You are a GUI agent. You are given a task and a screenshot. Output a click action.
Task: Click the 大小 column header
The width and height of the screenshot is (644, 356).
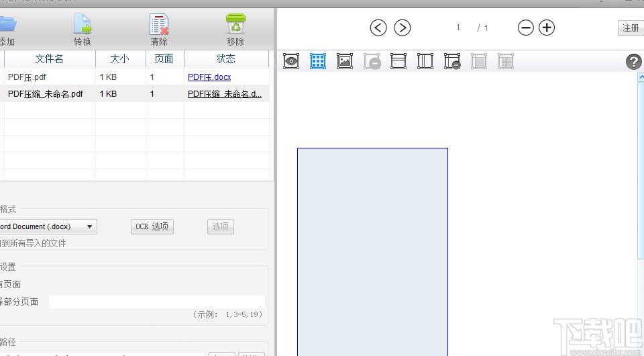(x=120, y=59)
